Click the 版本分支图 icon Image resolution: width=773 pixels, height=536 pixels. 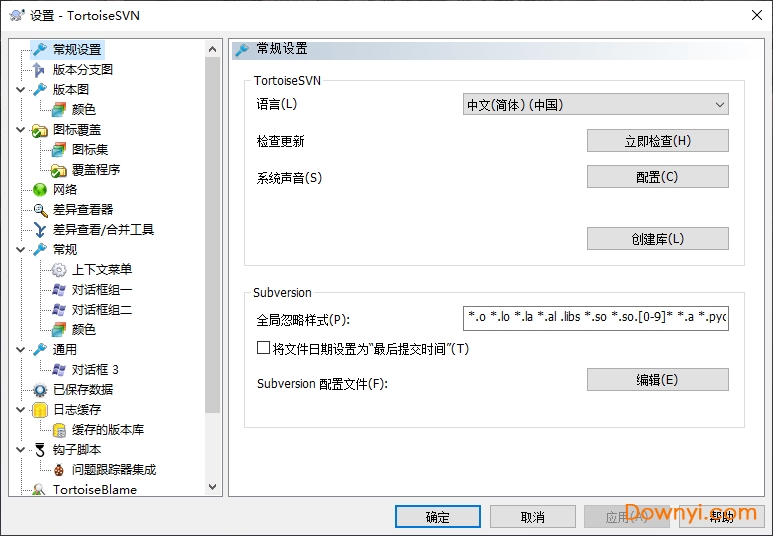point(40,70)
